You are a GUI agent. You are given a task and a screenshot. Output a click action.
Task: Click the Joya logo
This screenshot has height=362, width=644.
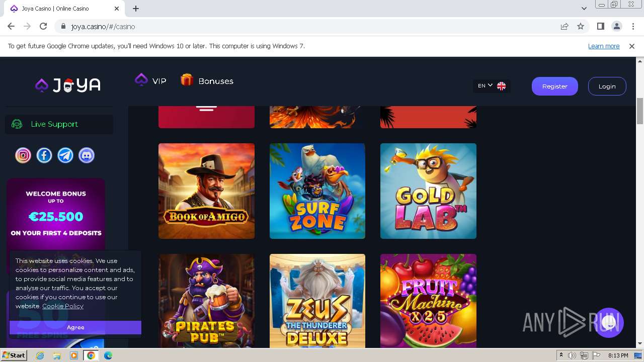(x=68, y=85)
